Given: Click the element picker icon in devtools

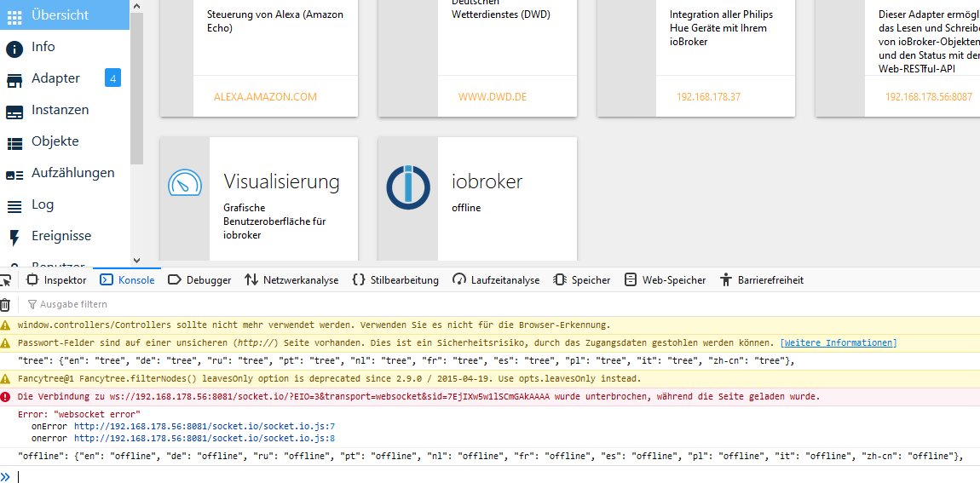Looking at the screenshot, I should click(5, 279).
